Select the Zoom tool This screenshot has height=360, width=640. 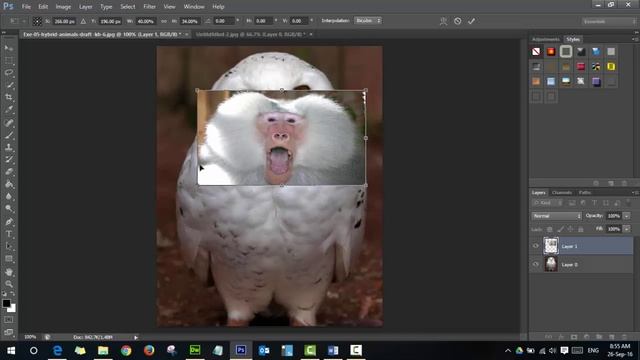(9, 284)
